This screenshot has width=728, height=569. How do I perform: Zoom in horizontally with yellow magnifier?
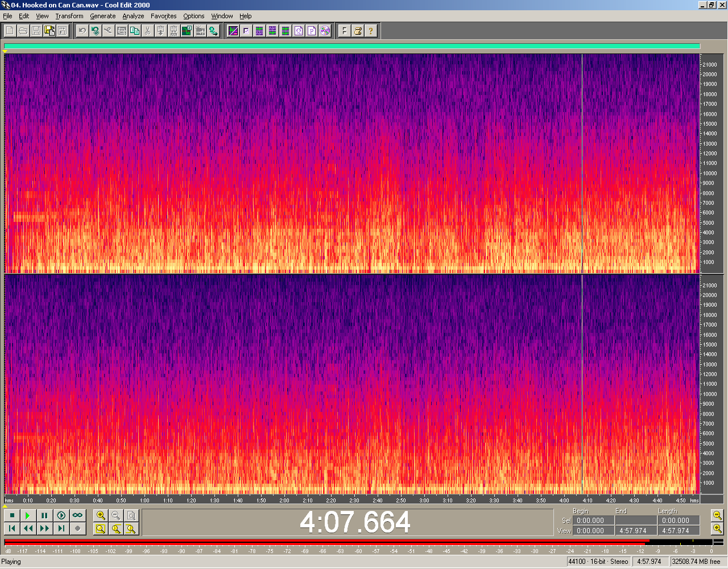[101, 516]
